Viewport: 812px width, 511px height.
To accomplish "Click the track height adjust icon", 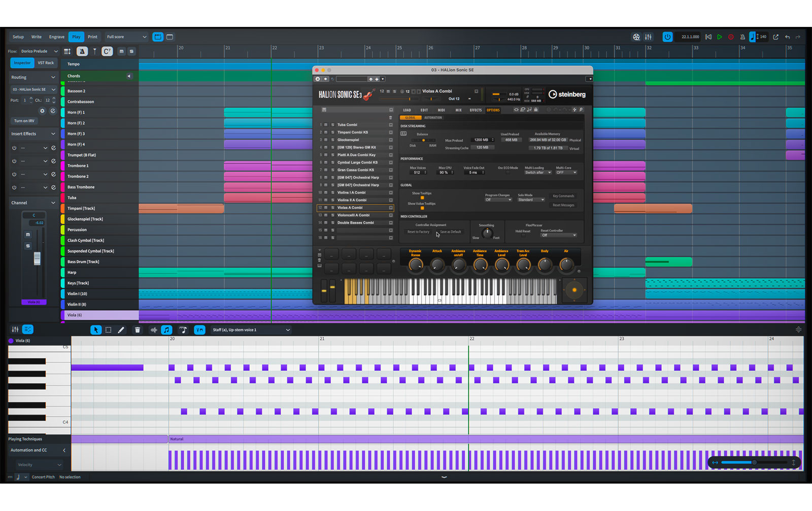I will click(x=67, y=51).
